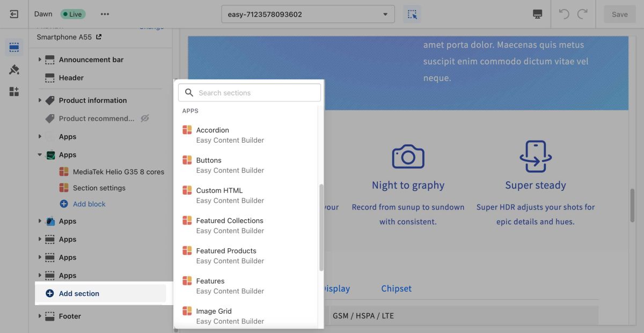644x333 pixels.
Task: Select the Image Grid section option
Action: pyautogui.click(x=248, y=316)
